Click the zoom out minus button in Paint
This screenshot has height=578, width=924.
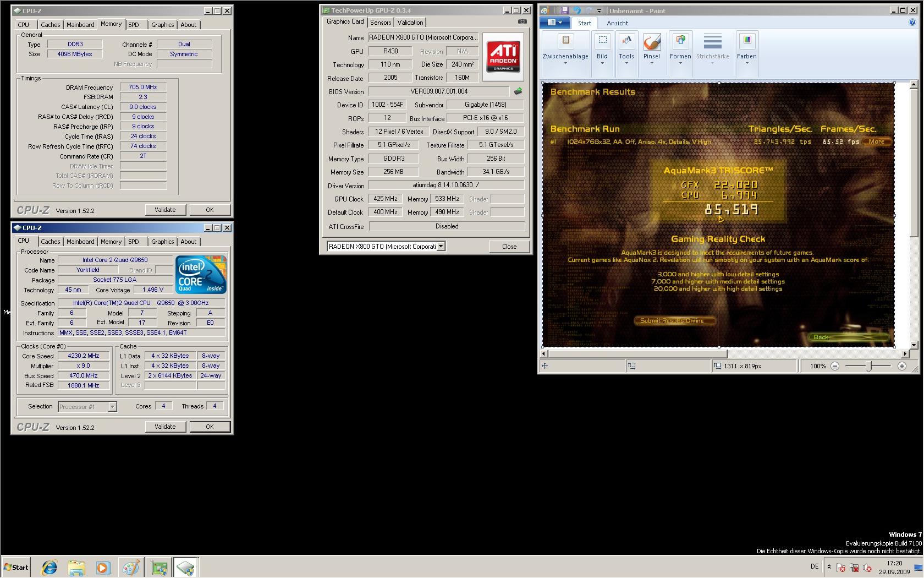click(x=835, y=366)
